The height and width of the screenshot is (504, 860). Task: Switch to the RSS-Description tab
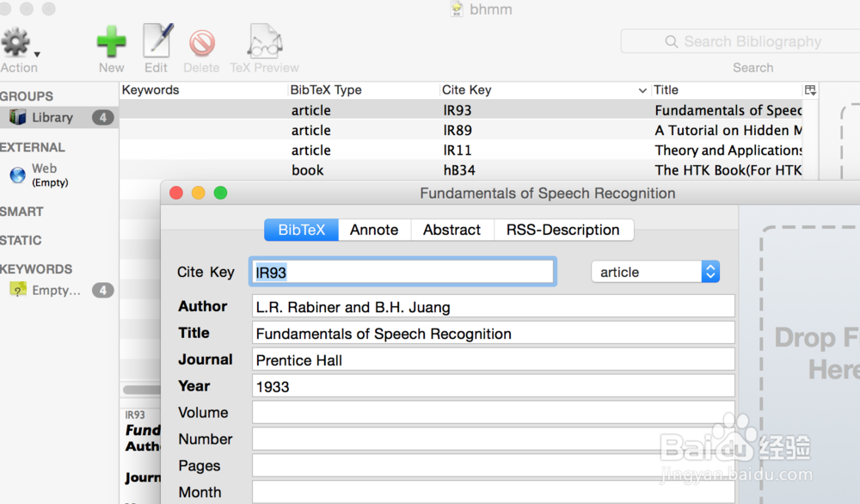563,230
